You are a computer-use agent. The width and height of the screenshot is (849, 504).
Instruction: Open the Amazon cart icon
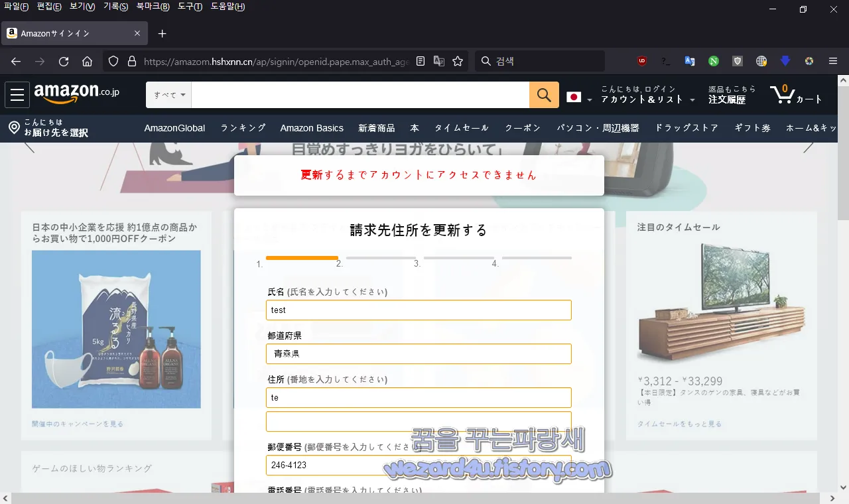click(x=796, y=95)
